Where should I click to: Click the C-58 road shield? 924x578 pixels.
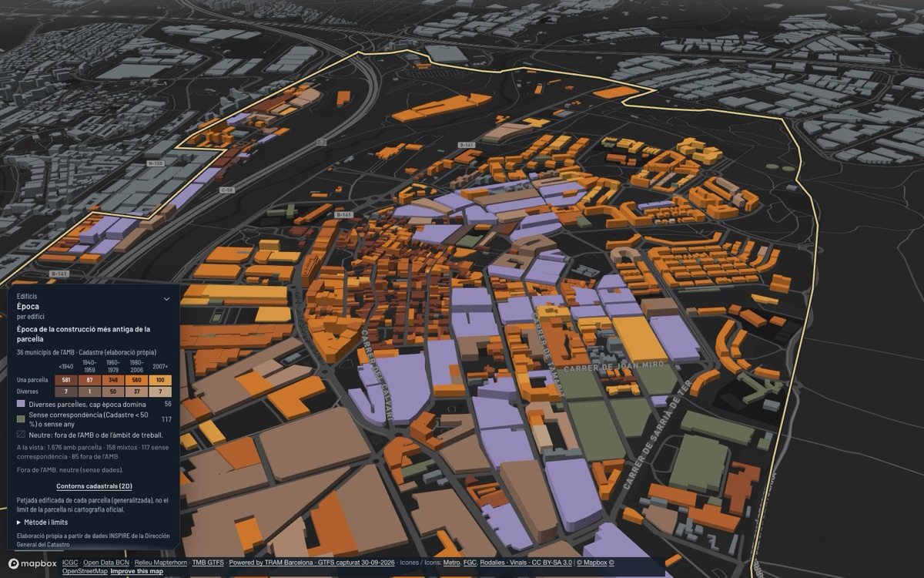[x=227, y=190]
